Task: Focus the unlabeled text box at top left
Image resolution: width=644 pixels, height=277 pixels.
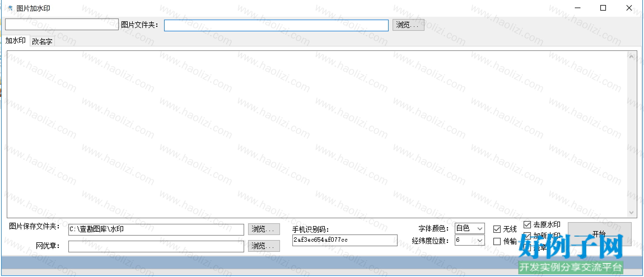Action: click(62, 24)
